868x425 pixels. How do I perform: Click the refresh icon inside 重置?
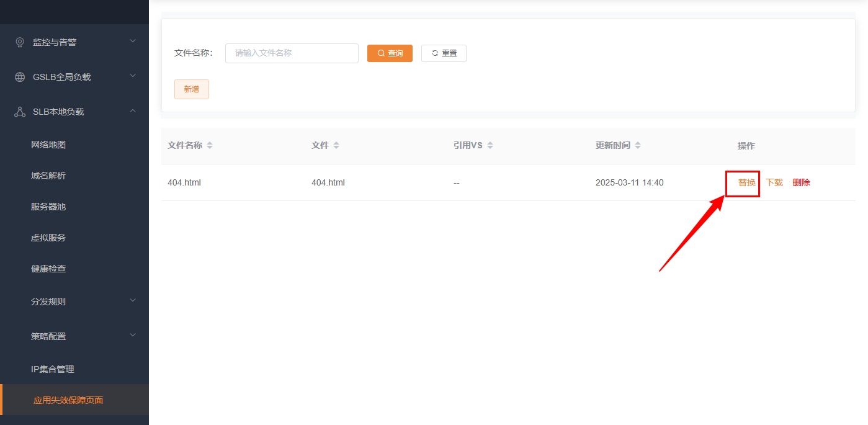pyautogui.click(x=435, y=53)
